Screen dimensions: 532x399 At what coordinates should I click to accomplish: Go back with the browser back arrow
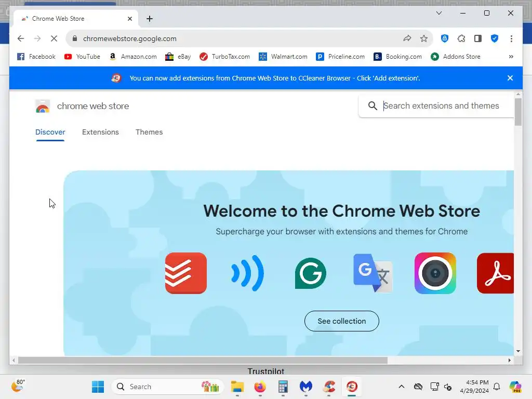coord(21,38)
